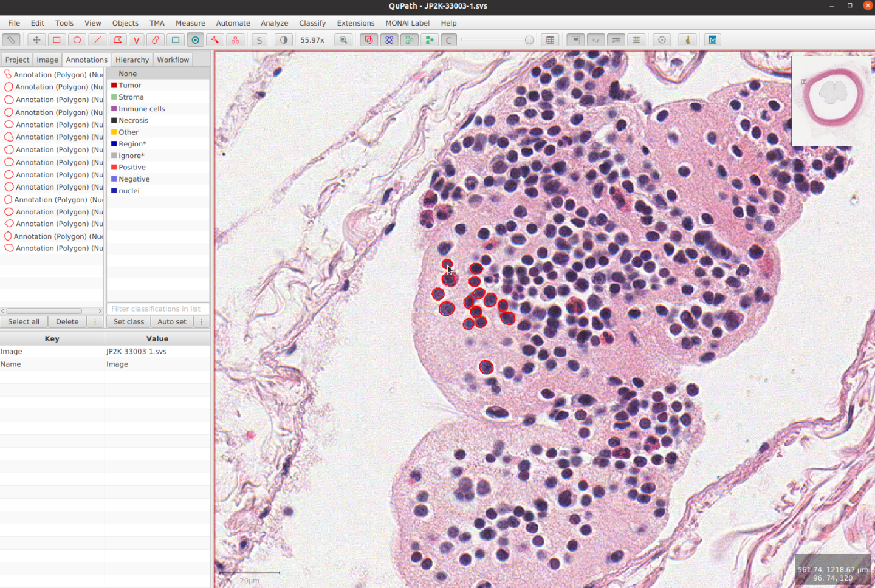Select the Wand tool
875x588 pixels.
pos(214,40)
